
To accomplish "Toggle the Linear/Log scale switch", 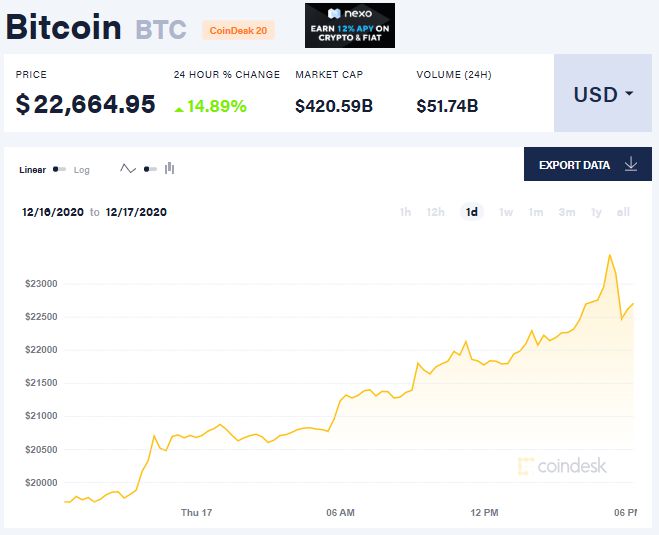I will (x=60, y=170).
